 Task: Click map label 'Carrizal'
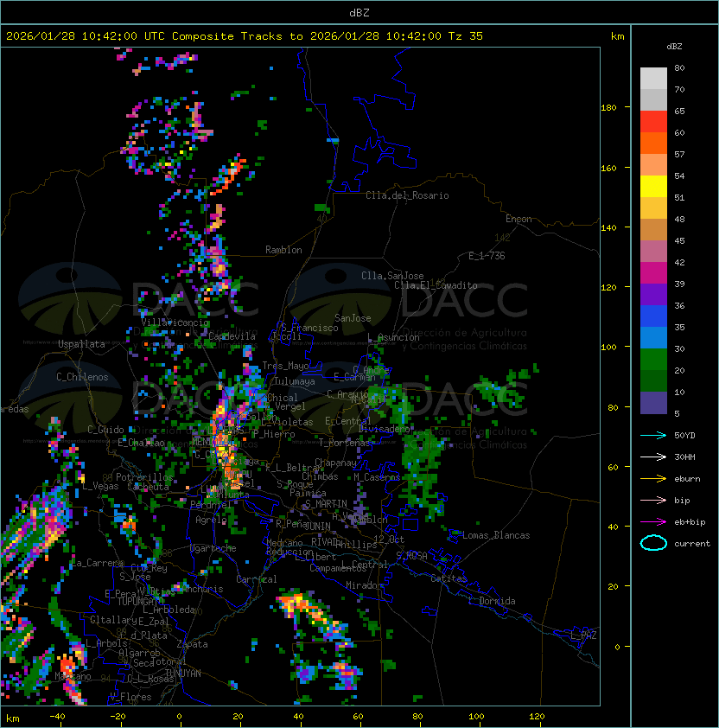[257, 579]
